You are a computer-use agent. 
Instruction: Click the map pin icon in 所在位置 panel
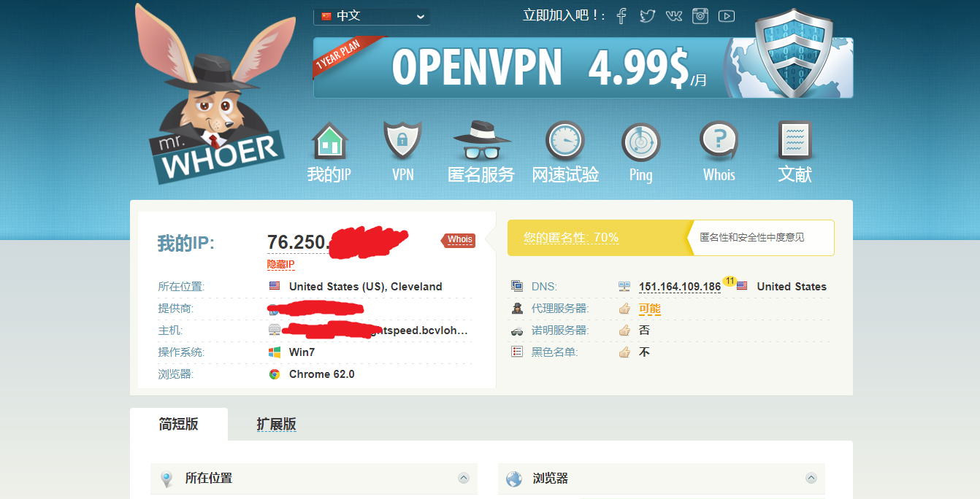point(167,479)
